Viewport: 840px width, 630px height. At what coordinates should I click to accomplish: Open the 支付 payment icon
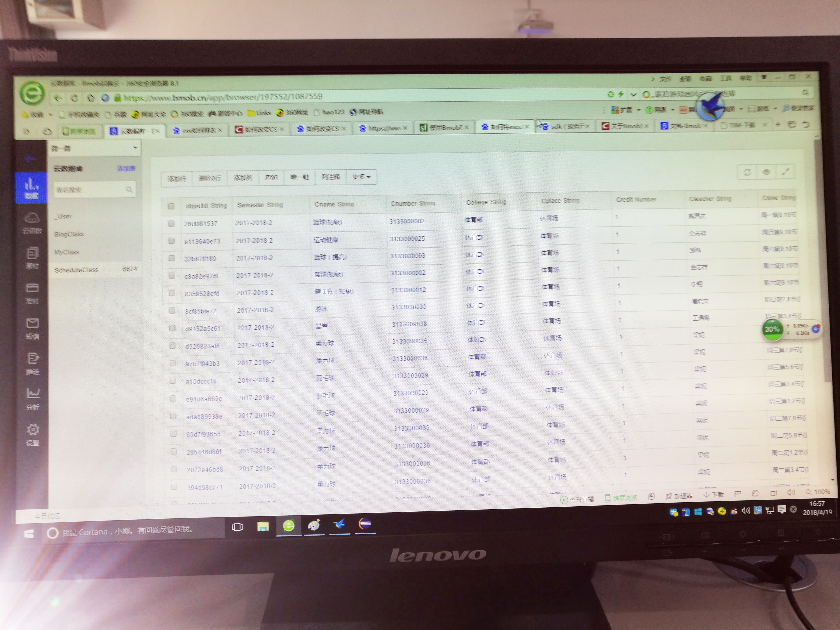pyautogui.click(x=32, y=294)
